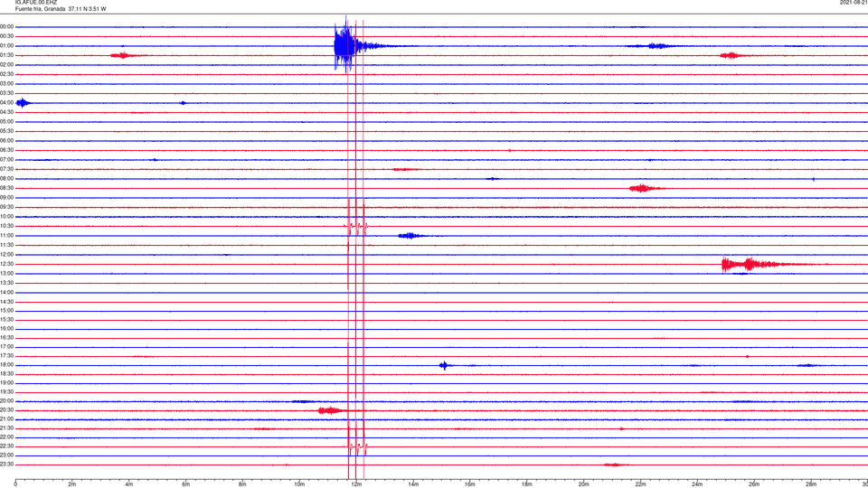Click the 0 tick on the minute axis

[x=15, y=484]
